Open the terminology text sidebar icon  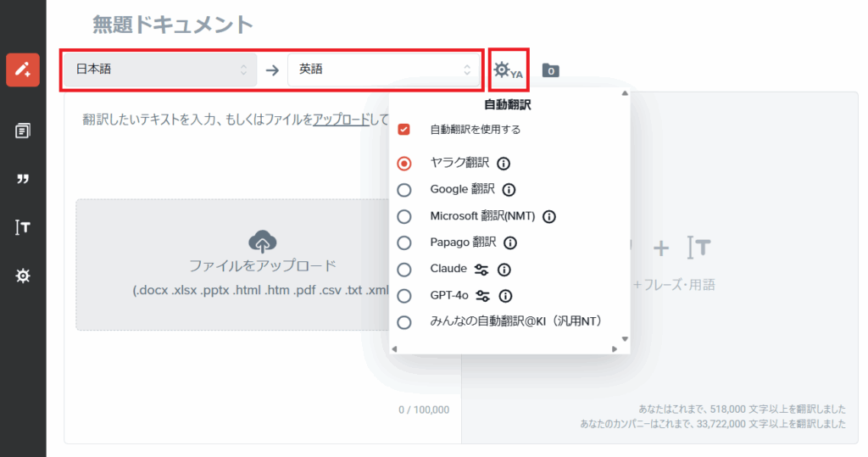tap(23, 227)
